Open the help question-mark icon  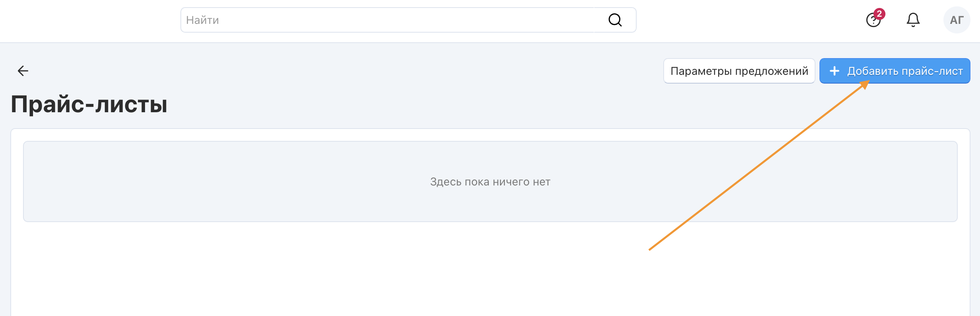pos(872,20)
